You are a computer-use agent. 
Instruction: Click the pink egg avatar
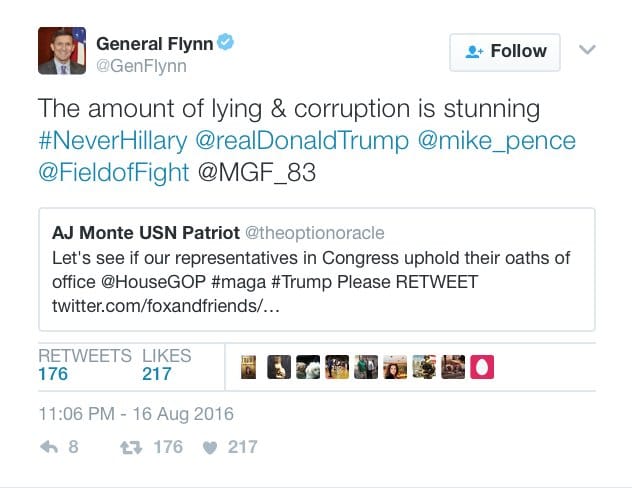[x=482, y=368]
